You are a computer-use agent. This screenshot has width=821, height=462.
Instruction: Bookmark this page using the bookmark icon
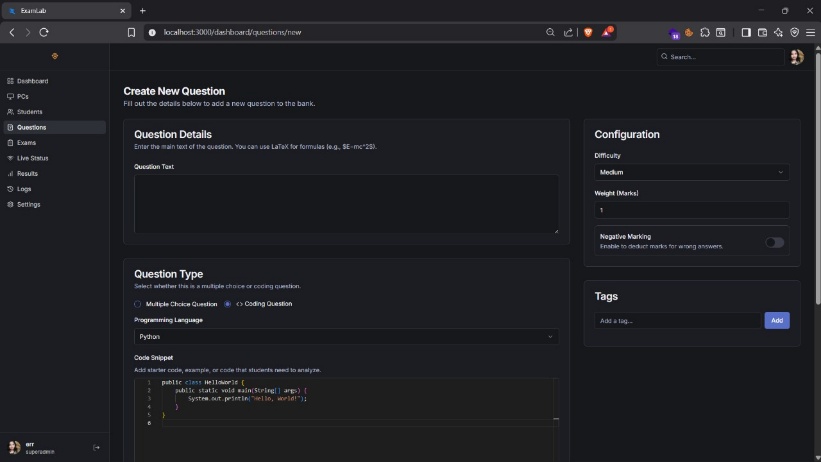click(x=131, y=32)
